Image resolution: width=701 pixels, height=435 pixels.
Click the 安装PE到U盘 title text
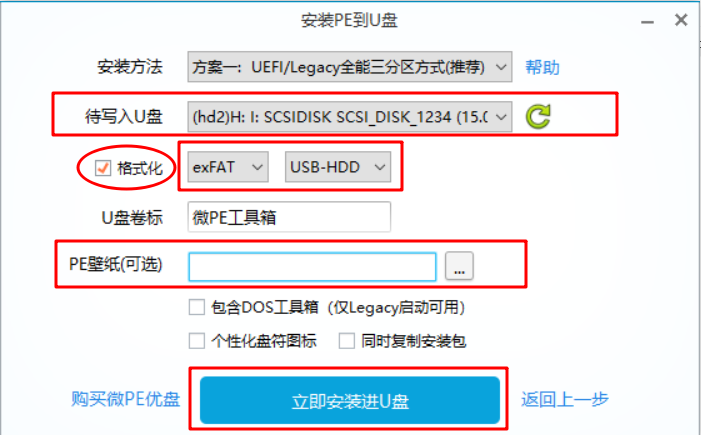[349, 20]
